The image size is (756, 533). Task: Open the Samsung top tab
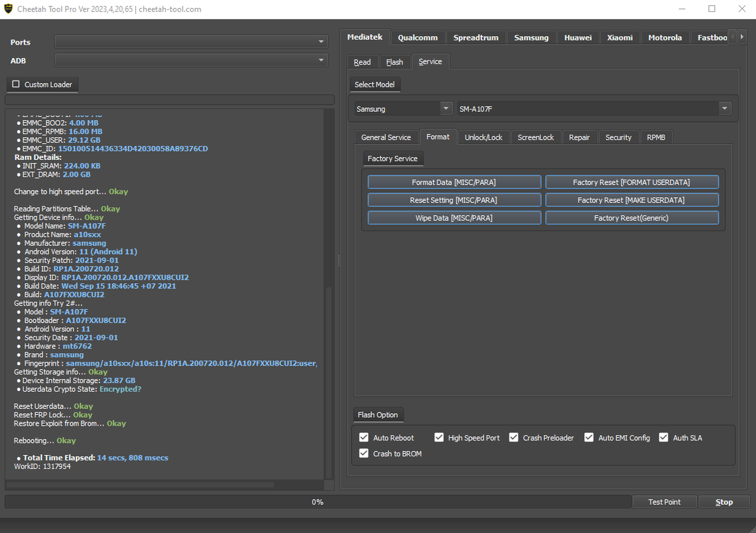[531, 37]
